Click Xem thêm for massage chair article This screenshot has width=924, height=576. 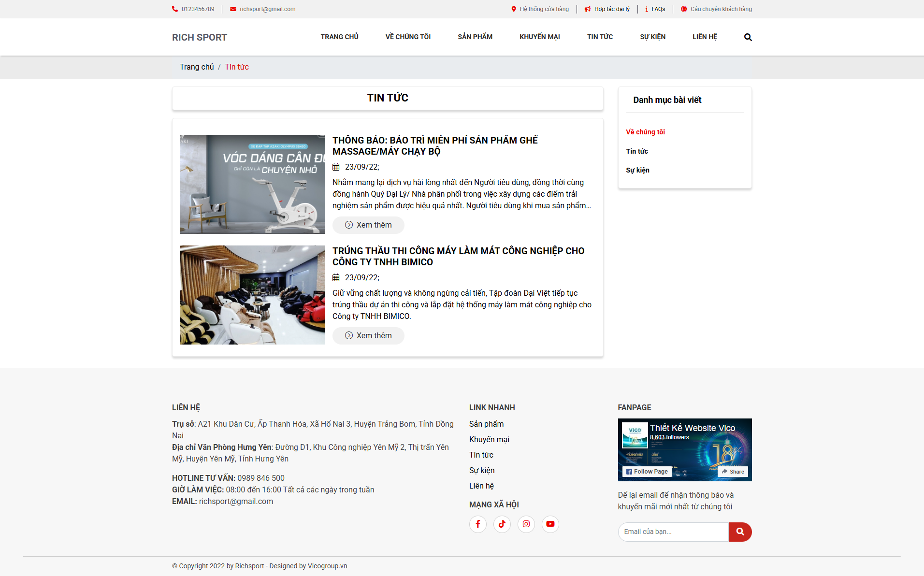click(368, 225)
